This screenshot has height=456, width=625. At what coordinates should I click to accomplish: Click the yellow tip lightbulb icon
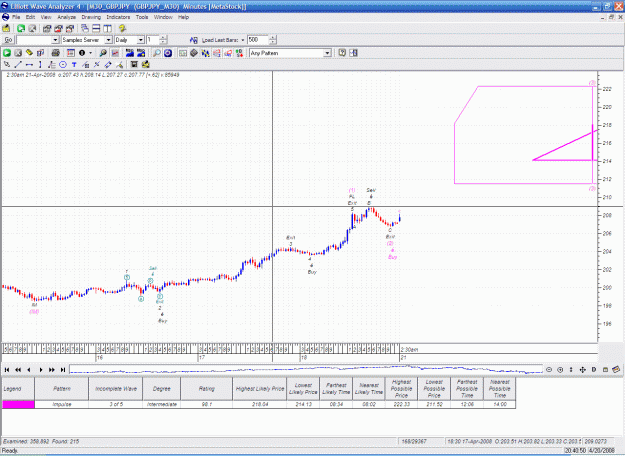122,28
